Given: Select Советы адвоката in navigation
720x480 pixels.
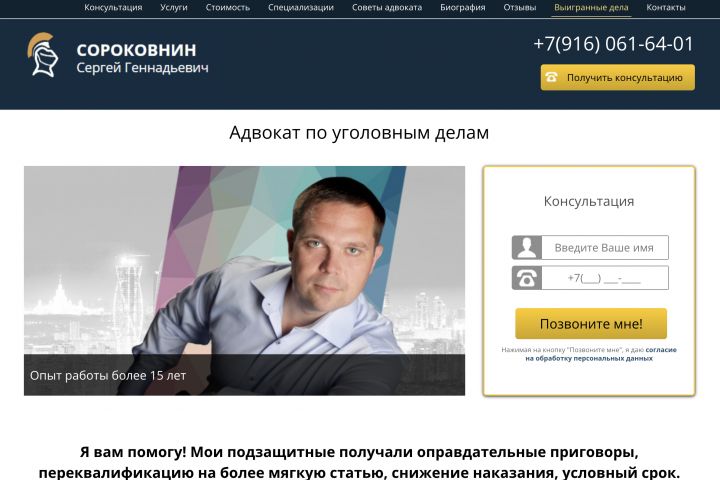Looking at the screenshot, I should pyautogui.click(x=387, y=7).
